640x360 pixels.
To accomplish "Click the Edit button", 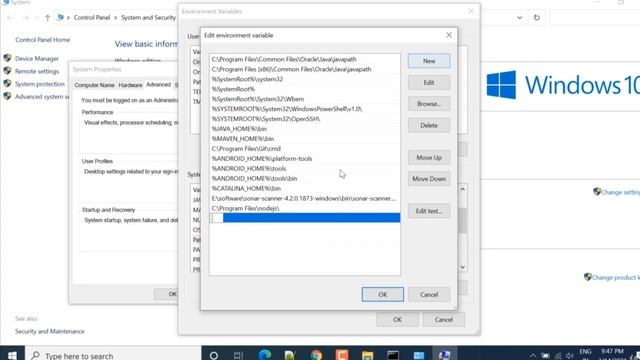I will pos(429,82).
